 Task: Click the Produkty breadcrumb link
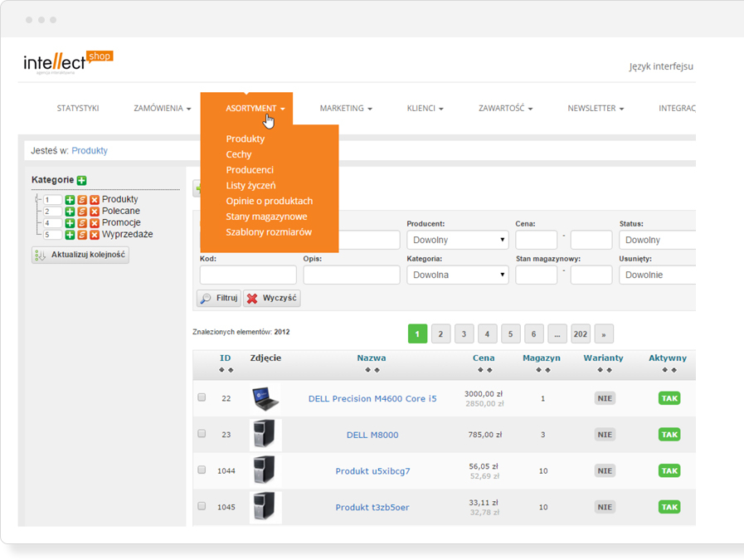pyautogui.click(x=90, y=150)
